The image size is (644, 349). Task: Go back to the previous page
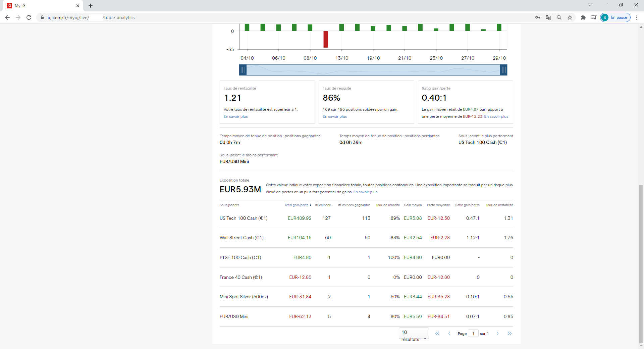pyautogui.click(x=7, y=17)
